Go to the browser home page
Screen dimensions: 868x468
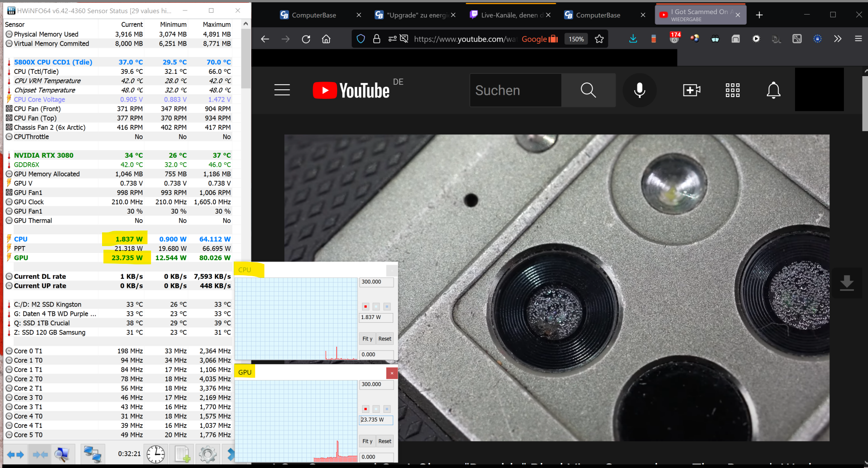tap(326, 39)
